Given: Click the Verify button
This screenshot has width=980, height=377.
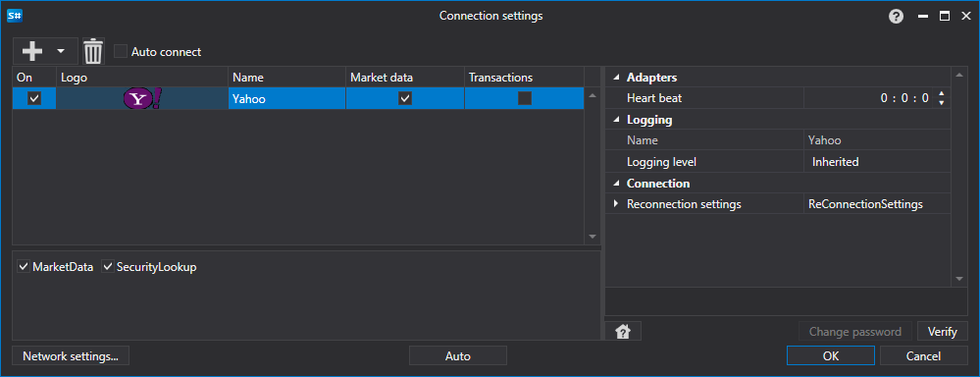Looking at the screenshot, I should [942, 332].
